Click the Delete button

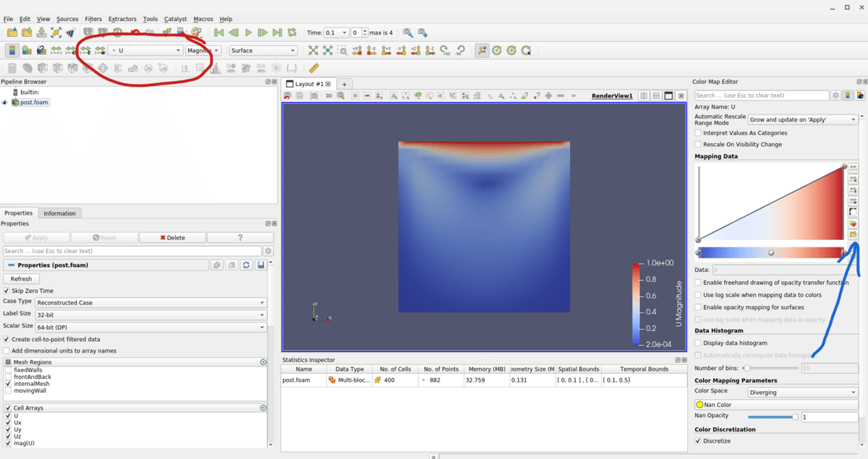pyautogui.click(x=172, y=237)
